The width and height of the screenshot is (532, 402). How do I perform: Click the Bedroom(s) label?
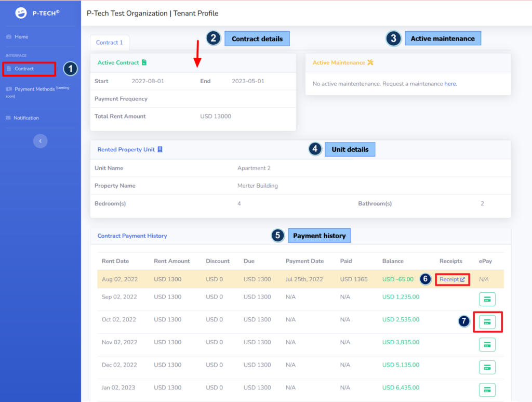110,203
